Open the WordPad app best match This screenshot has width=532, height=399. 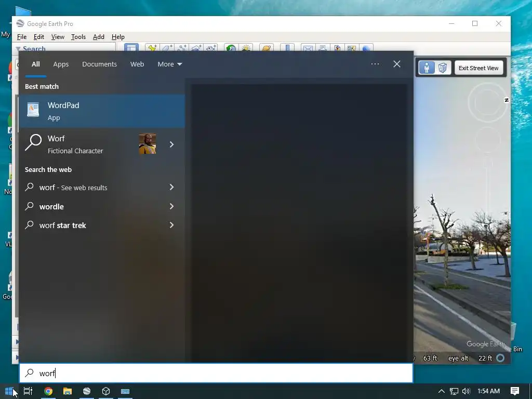tap(102, 111)
